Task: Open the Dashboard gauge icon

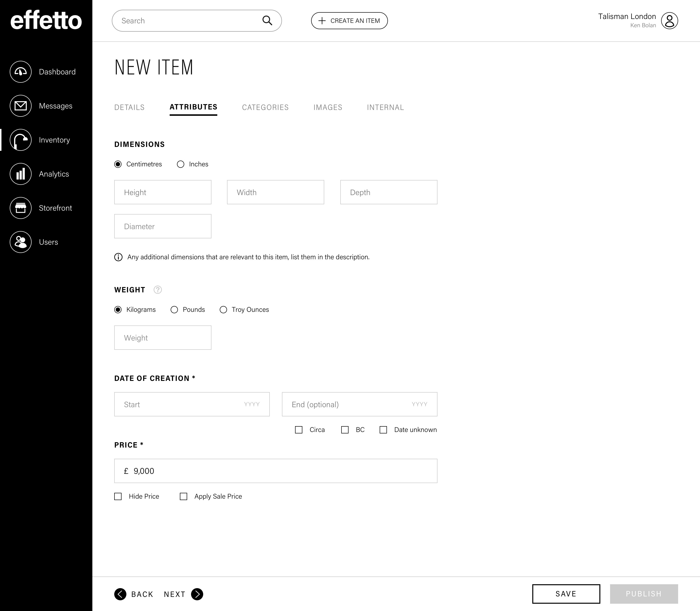Action: (x=21, y=72)
